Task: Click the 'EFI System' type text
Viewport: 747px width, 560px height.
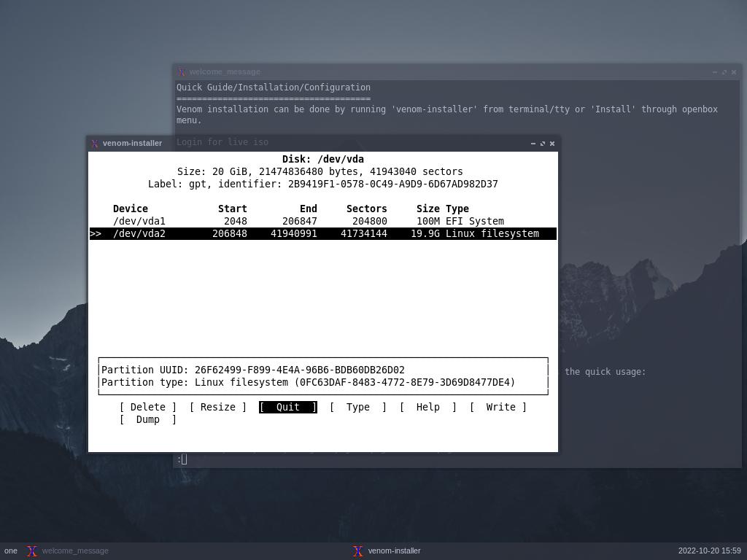Action: [x=475, y=221]
